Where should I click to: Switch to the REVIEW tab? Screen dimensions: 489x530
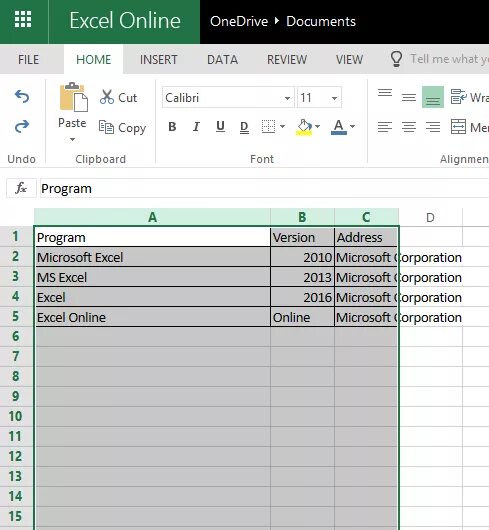coord(287,59)
